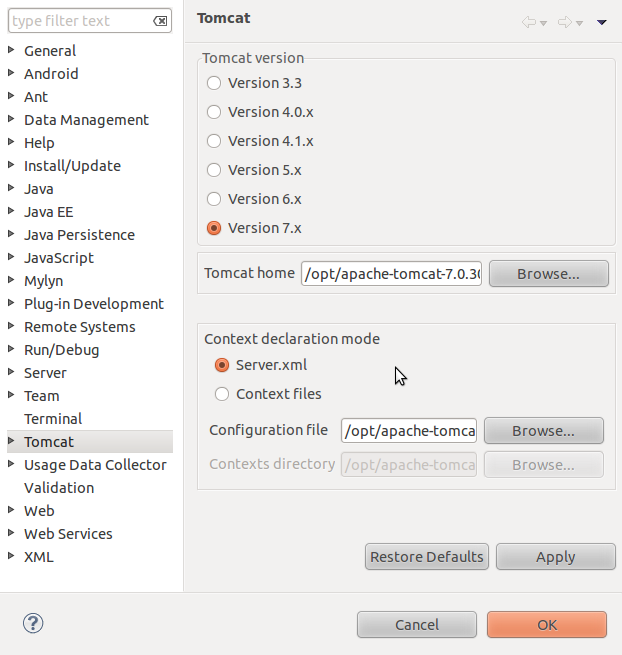The image size is (622, 655).
Task: Select Tomcat Version 5.x radio button
Action: pyautogui.click(x=214, y=170)
